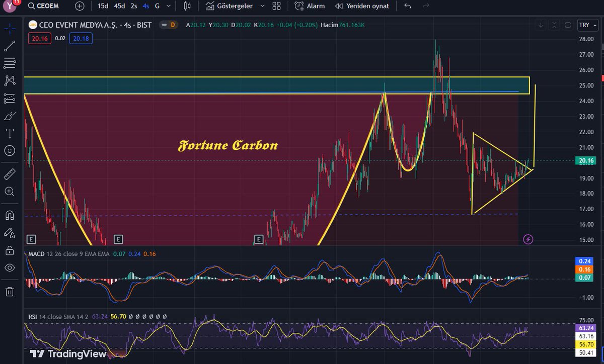Select the ruler measure tool

point(10,174)
